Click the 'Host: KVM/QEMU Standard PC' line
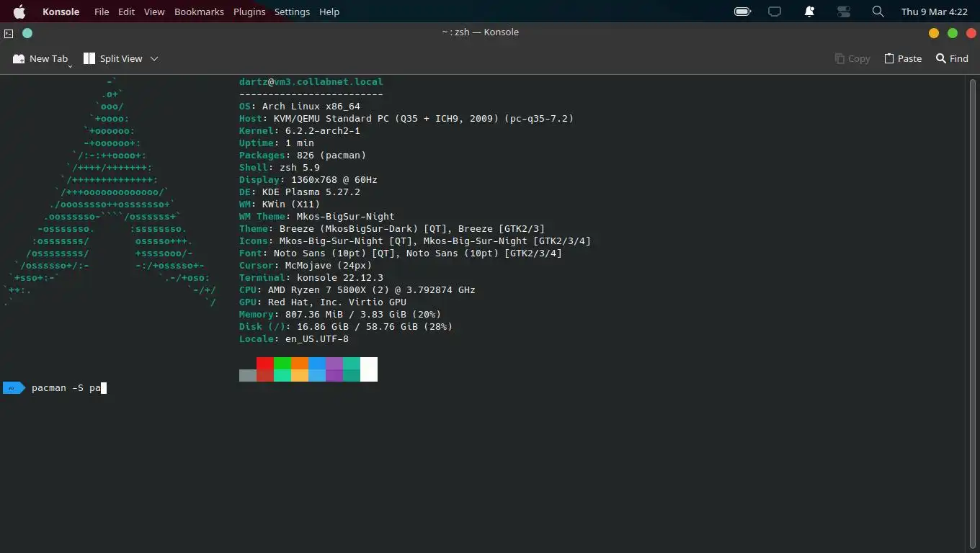Viewport: 980px width, 553px height. point(406,118)
